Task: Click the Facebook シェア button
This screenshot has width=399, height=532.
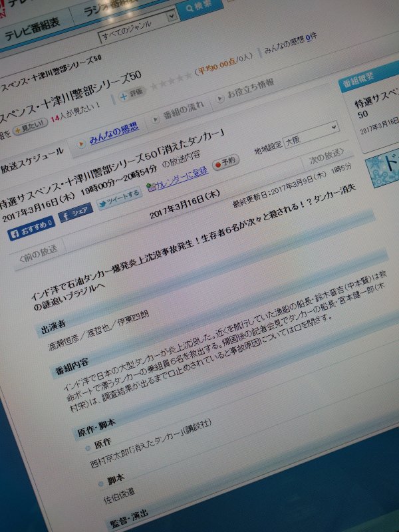Action: (76, 212)
